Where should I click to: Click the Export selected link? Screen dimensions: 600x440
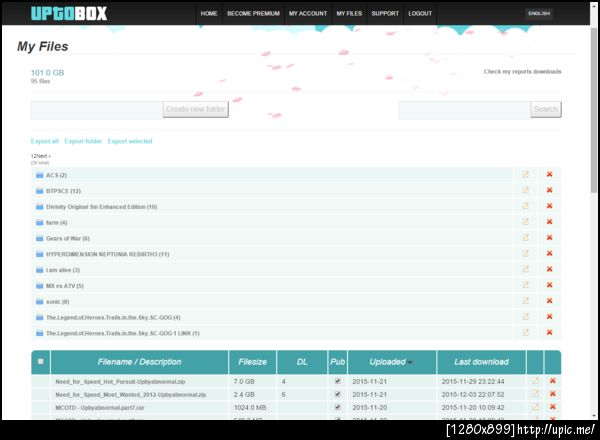pos(130,141)
